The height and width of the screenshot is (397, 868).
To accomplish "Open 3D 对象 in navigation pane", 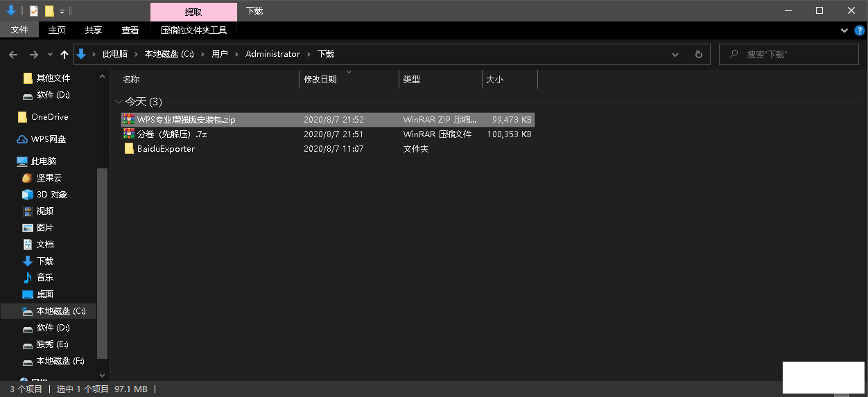I will (51, 195).
